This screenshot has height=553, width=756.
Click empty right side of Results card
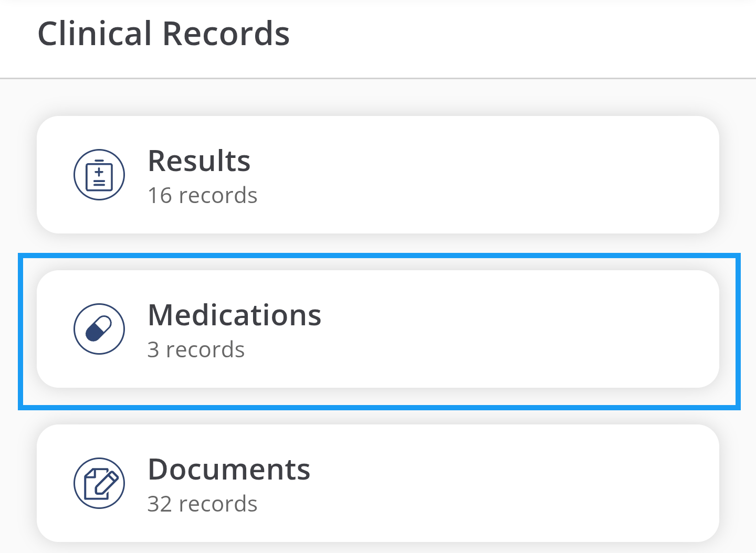(577, 175)
